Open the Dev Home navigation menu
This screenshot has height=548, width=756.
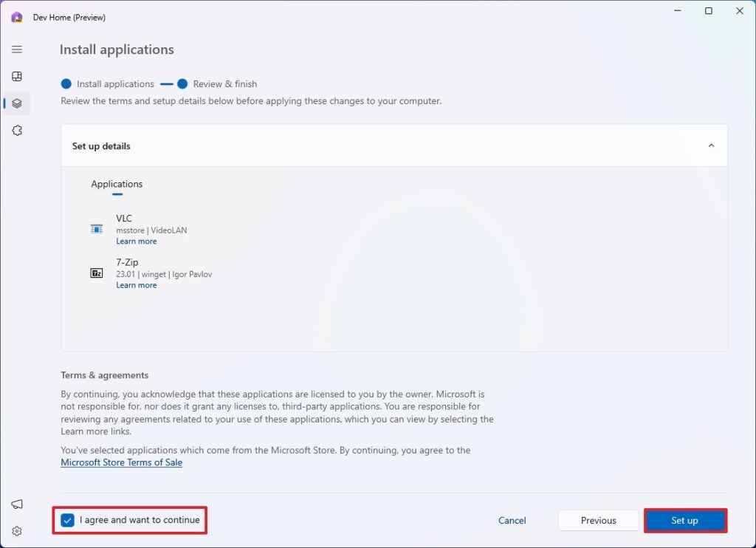(16, 49)
